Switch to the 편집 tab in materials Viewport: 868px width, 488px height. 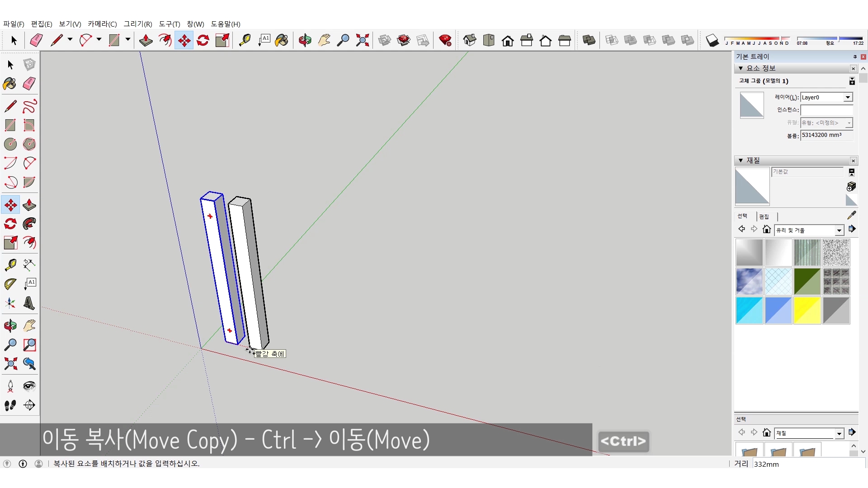pyautogui.click(x=764, y=216)
